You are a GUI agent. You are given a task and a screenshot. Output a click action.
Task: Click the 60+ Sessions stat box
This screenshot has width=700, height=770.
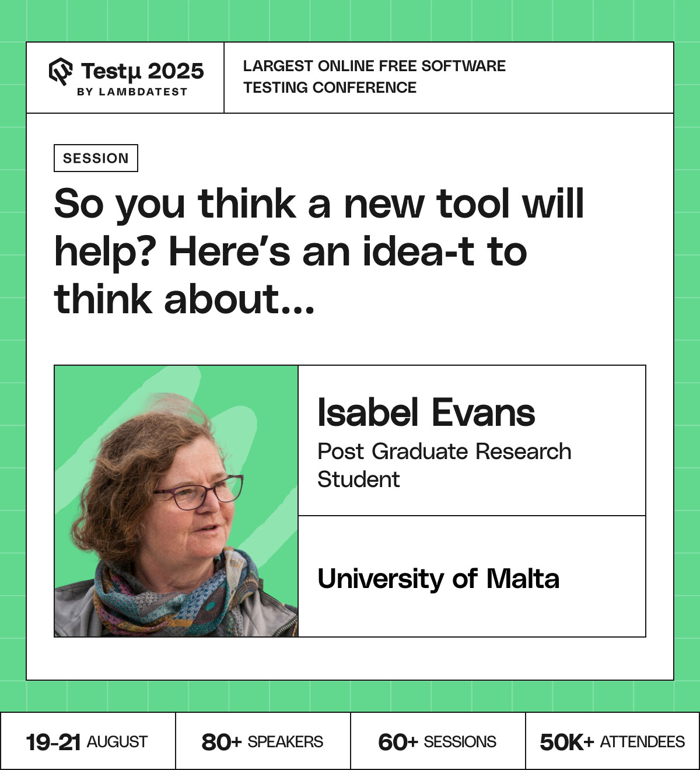(437, 741)
